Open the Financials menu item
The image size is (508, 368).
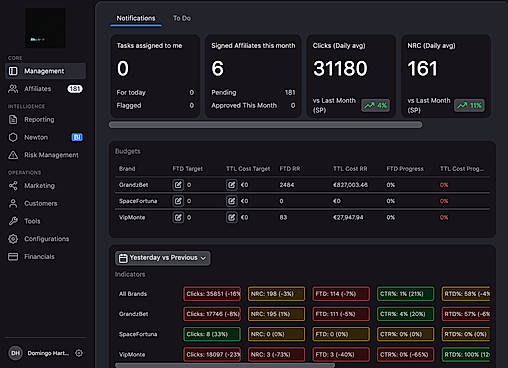(45, 256)
